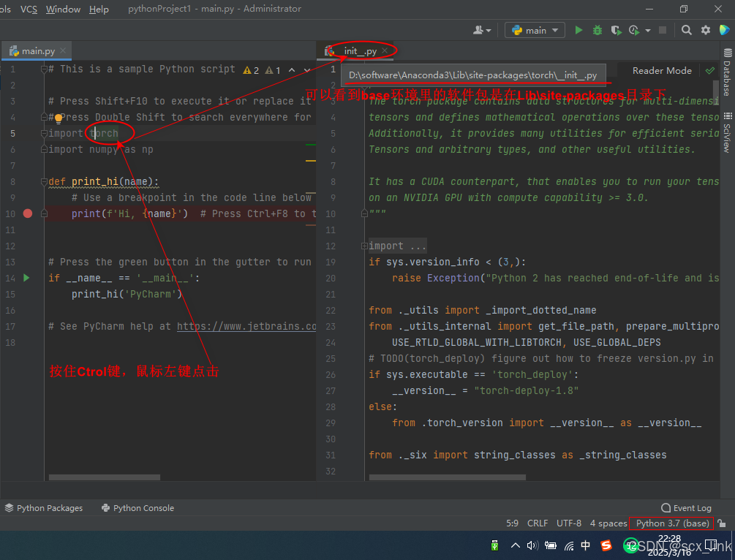
Task: Click the JetBrains Space logo icon
Action: (x=724, y=31)
